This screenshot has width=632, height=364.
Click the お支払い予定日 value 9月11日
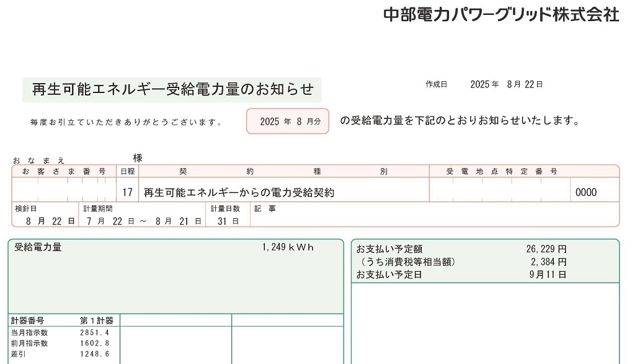tap(548, 274)
